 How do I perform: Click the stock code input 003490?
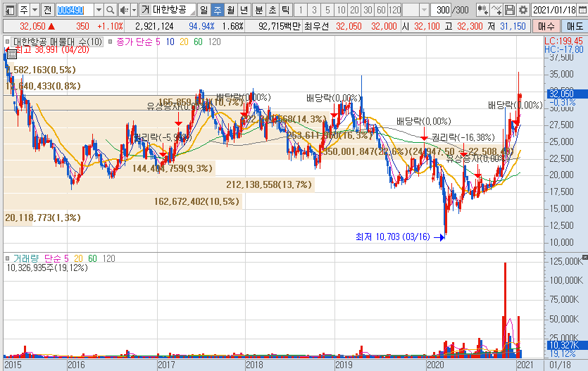75,10
